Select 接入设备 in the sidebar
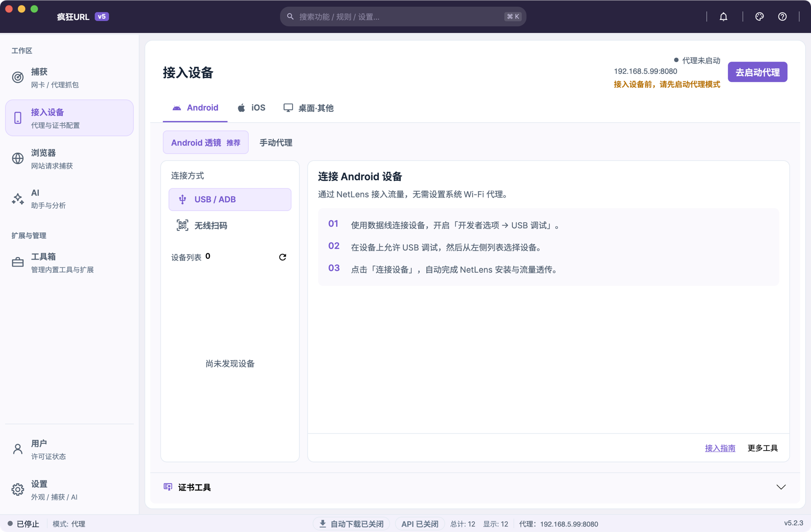811x532 pixels. [69, 118]
